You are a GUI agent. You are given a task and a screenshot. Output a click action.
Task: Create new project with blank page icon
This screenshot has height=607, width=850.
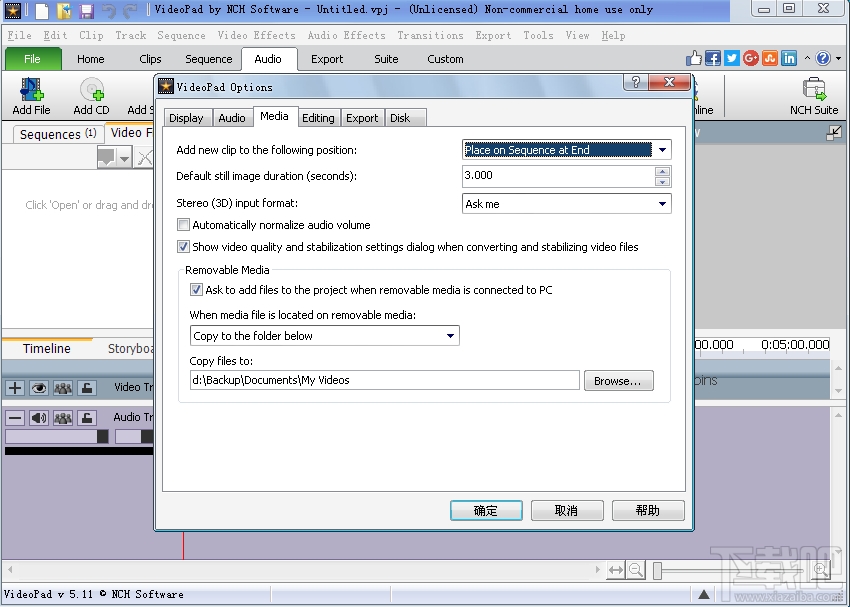coord(41,9)
